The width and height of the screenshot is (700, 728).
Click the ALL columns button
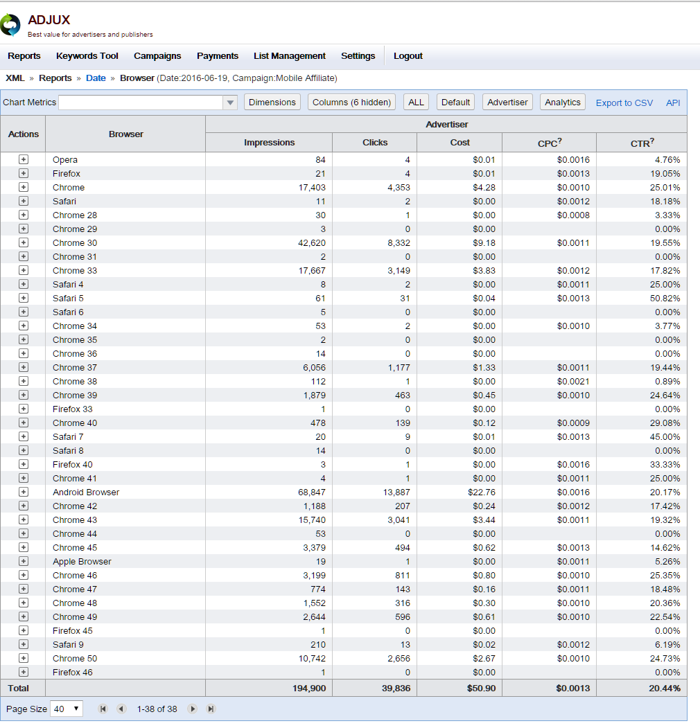(x=417, y=102)
